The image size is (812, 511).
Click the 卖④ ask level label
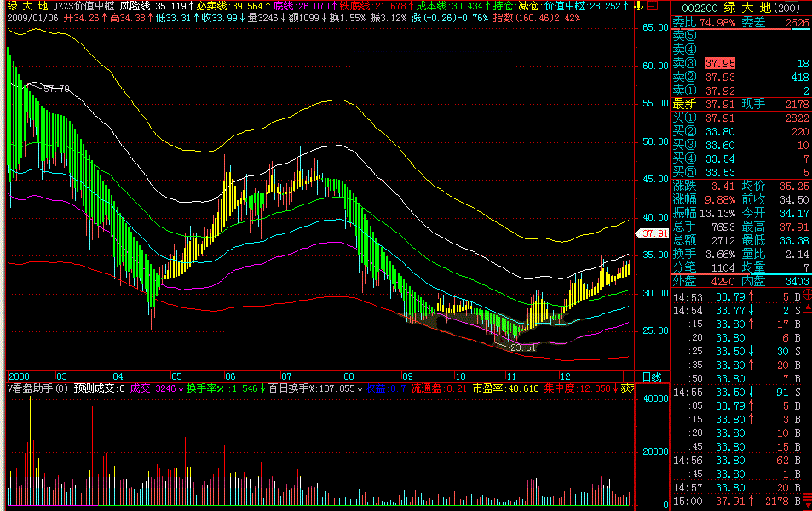pos(684,49)
